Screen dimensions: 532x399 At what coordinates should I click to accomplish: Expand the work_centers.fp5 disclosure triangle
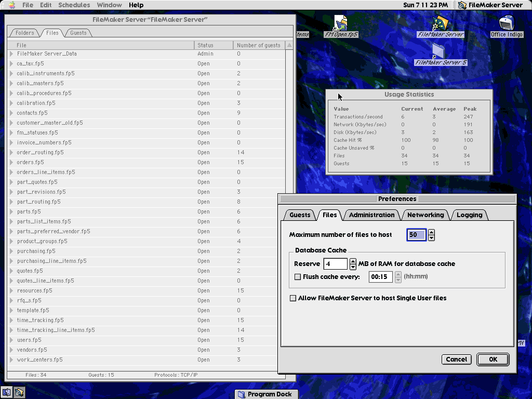(x=11, y=360)
